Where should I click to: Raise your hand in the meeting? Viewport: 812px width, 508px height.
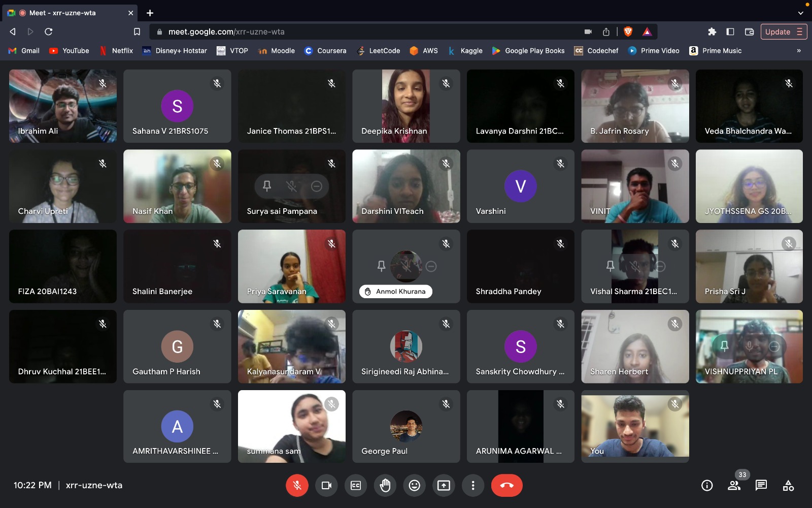(385, 486)
